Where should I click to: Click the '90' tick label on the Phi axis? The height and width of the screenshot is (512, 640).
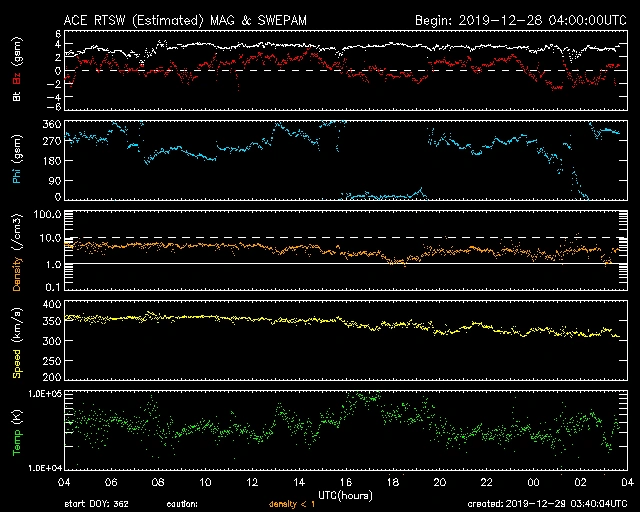click(55, 180)
